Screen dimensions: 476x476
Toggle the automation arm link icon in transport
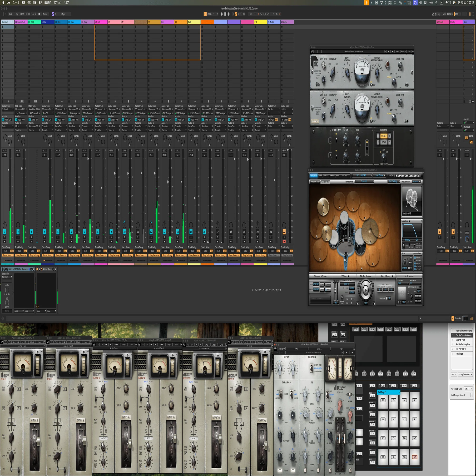tap(236, 14)
